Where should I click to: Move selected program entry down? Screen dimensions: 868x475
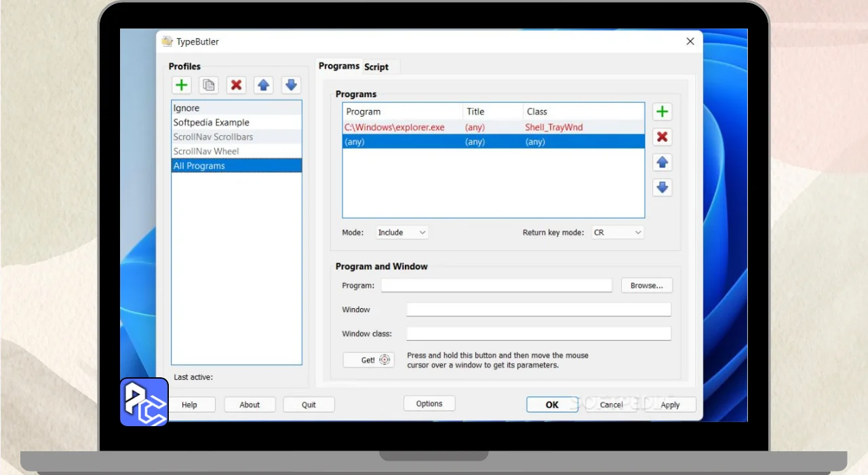663,187
